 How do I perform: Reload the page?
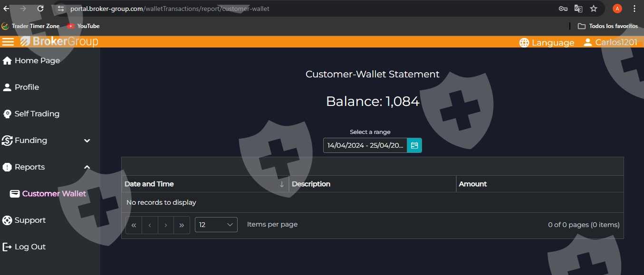(x=40, y=9)
